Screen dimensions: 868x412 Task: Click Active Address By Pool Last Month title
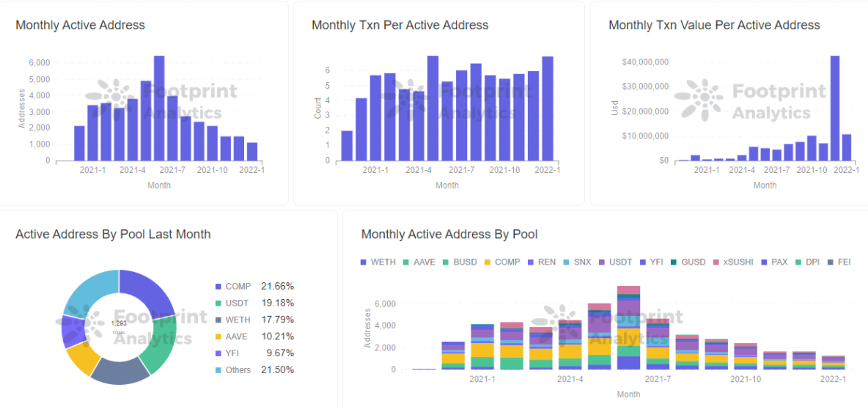point(113,235)
